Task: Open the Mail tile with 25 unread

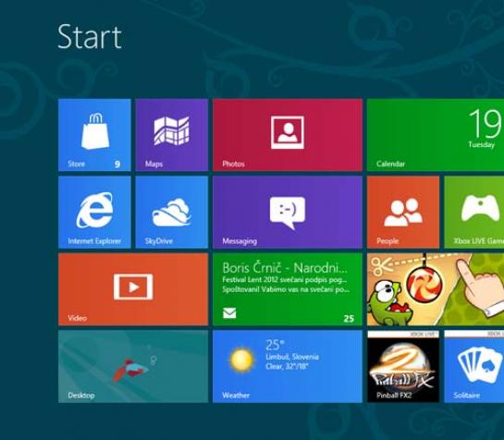Action: pos(288,289)
